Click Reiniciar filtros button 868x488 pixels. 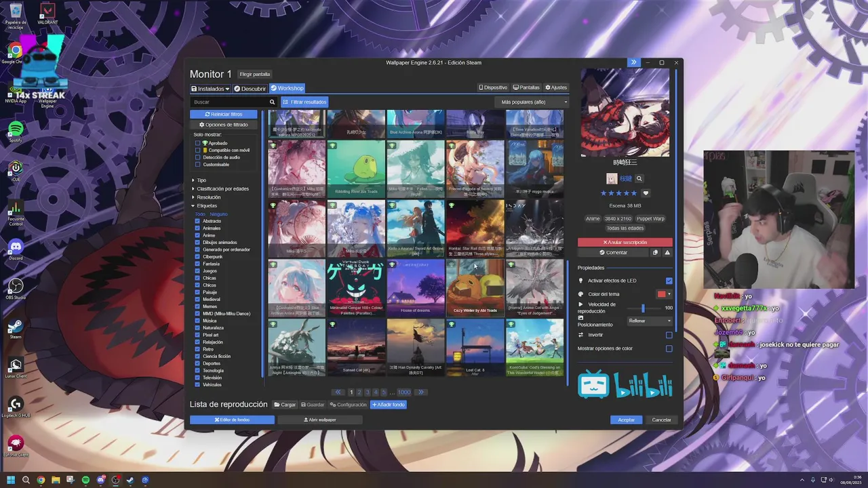coord(224,115)
